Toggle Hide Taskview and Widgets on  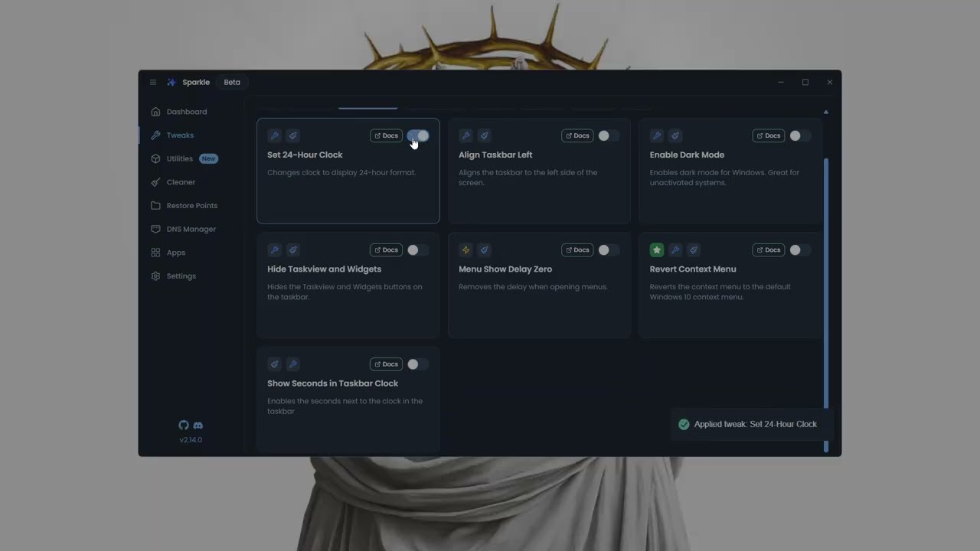tap(418, 250)
